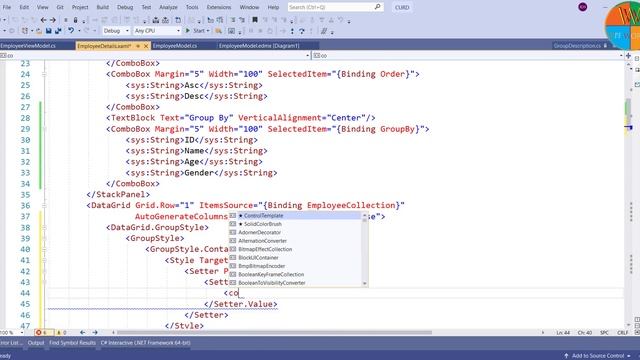640x360 pixels.
Task: Navigate backward with the back arrow
Action: tap(43, 20)
